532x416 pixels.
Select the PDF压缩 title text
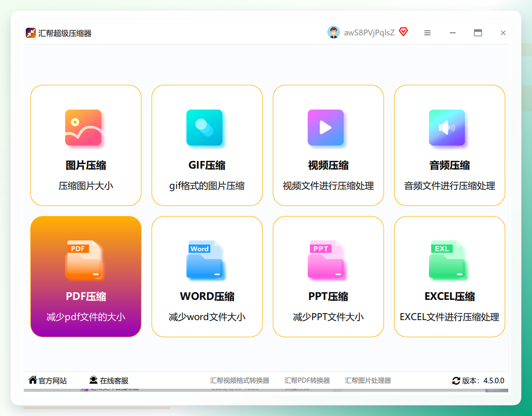point(86,296)
